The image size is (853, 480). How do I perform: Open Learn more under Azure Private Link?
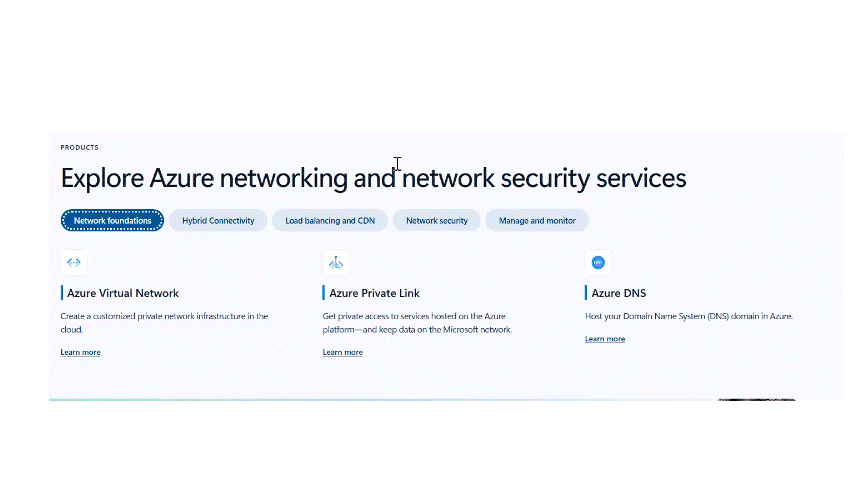pyautogui.click(x=343, y=352)
